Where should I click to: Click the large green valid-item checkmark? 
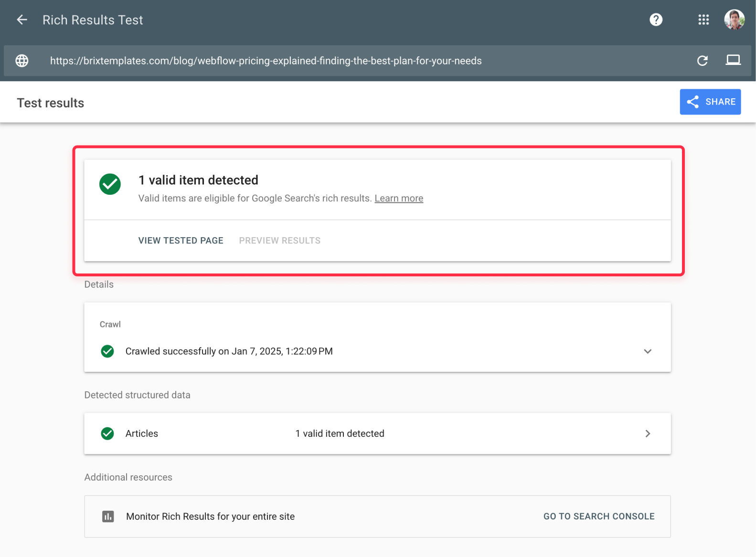[110, 184]
